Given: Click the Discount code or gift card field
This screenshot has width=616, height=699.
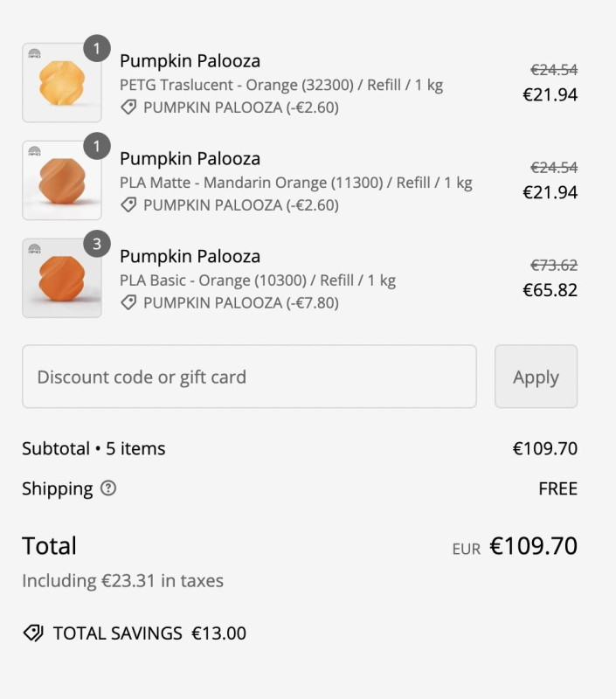Looking at the screenshot, I should [249, 377].
